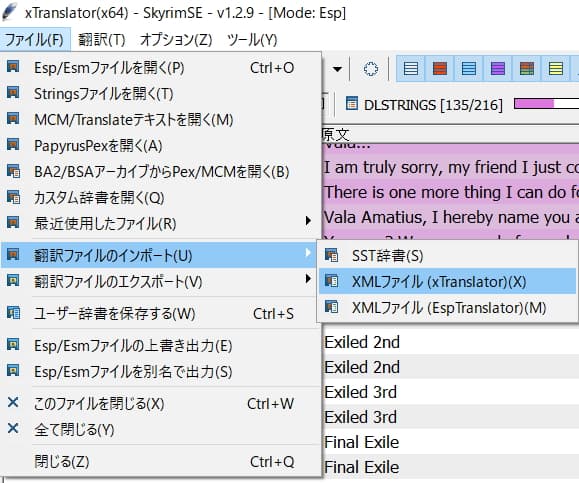Toggle the purple rows filter icon

click(x=498, y=69)
